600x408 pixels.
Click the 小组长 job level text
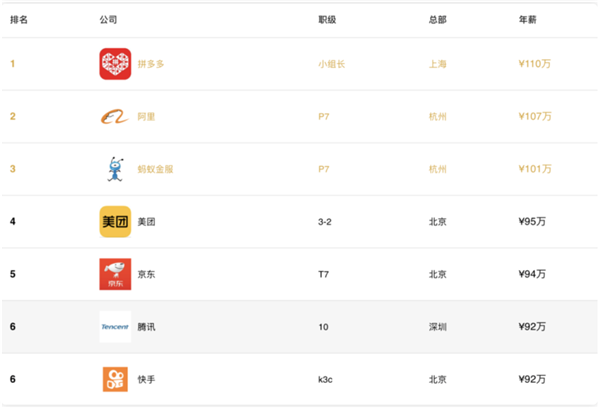(x=332, y=64)
